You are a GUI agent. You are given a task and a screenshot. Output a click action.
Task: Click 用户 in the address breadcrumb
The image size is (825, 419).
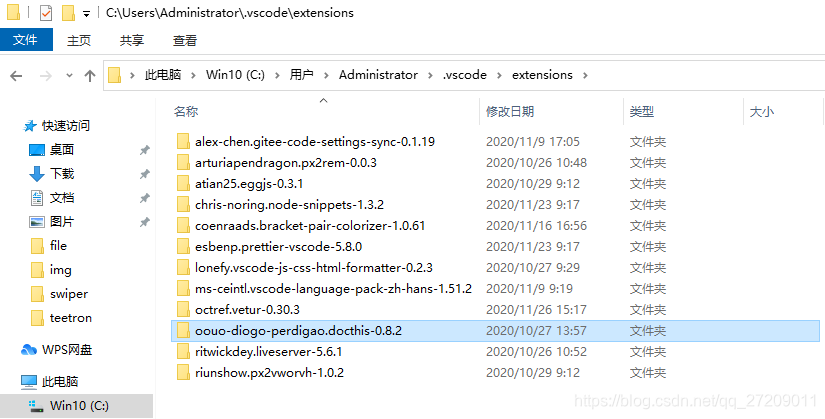tap(301, 75)
